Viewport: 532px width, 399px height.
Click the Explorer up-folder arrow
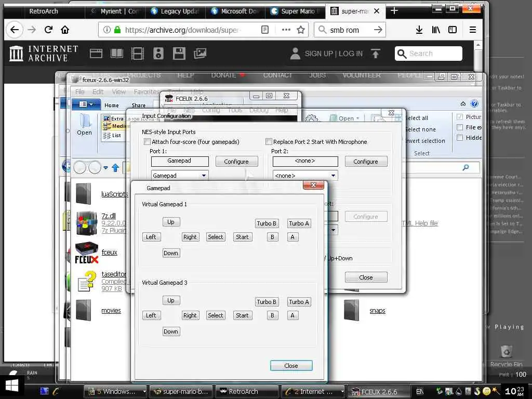click(115, 168)
